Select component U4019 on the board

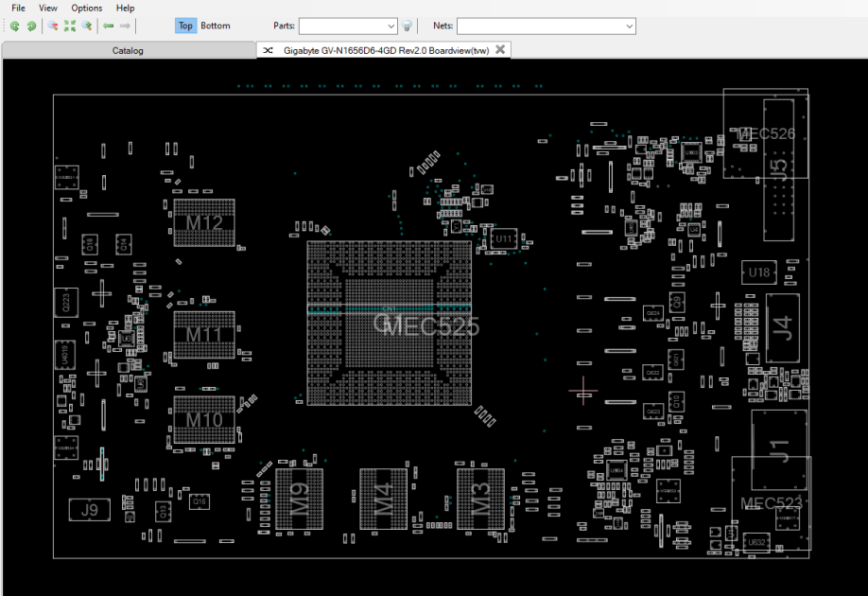pos(64,355)
